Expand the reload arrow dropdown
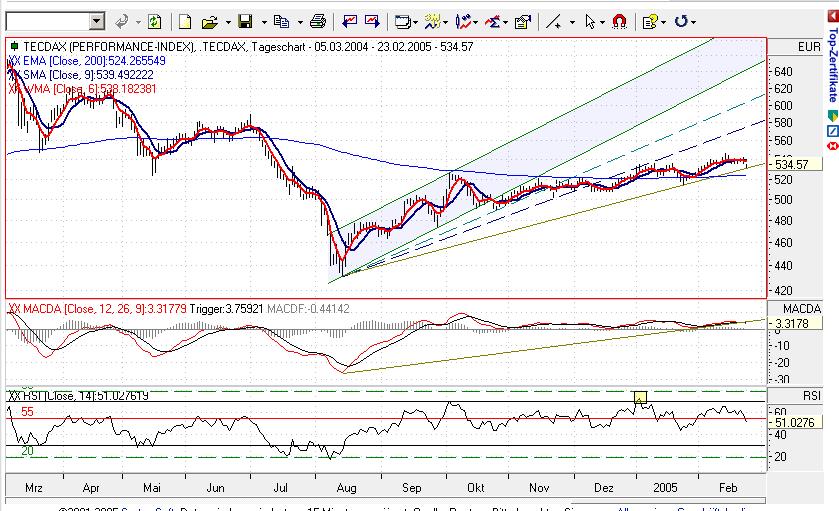Screen dimensions: 839x511 [693, 22]
